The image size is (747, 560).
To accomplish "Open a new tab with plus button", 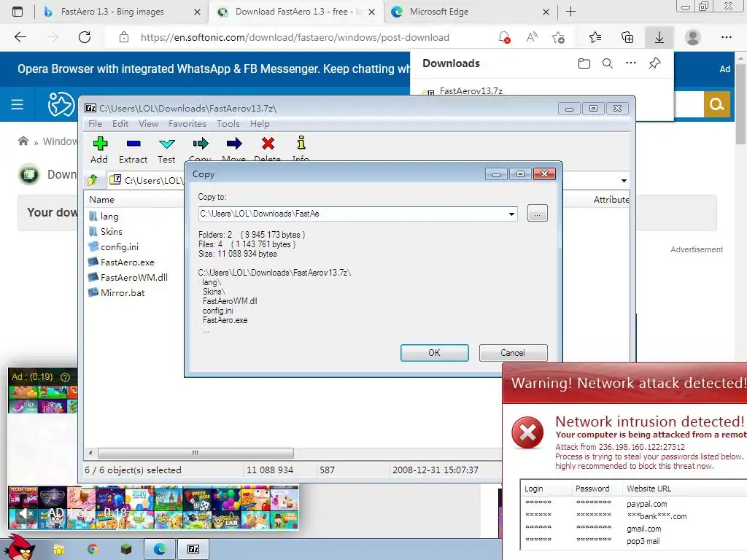I will click(570, 12).
